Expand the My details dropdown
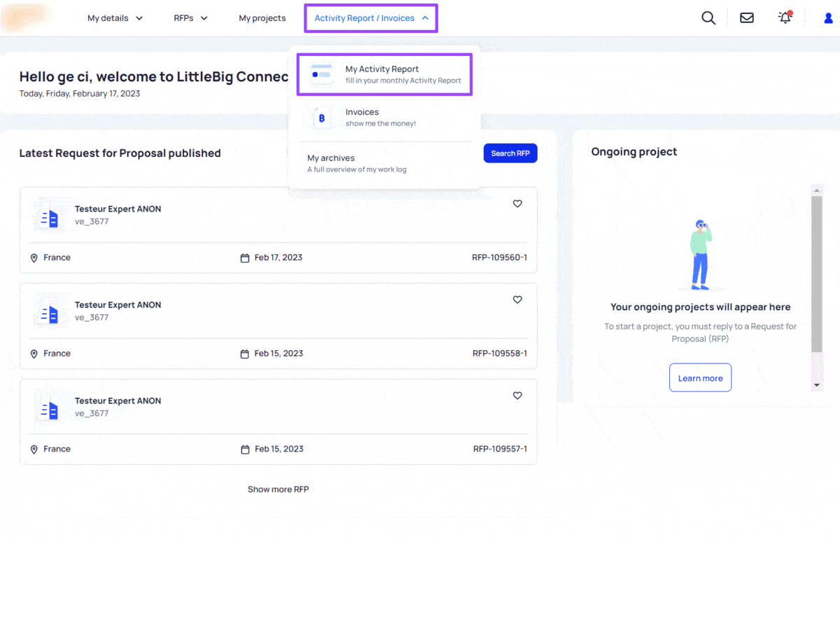The width and height of the screenshot is (840, 636). point(115,18)
